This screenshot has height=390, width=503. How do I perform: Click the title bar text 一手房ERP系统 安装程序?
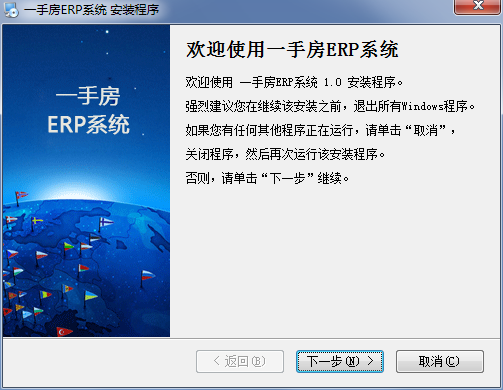point(92,10)
